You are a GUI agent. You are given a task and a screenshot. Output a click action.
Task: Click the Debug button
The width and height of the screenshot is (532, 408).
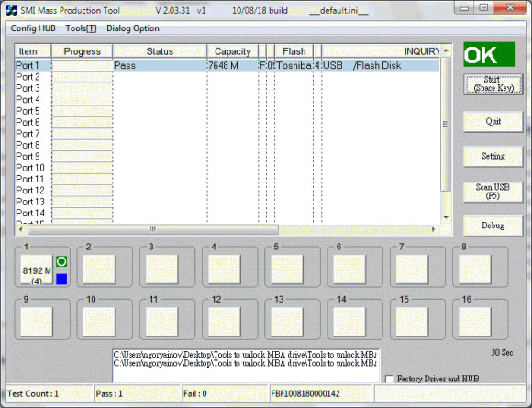493,226
